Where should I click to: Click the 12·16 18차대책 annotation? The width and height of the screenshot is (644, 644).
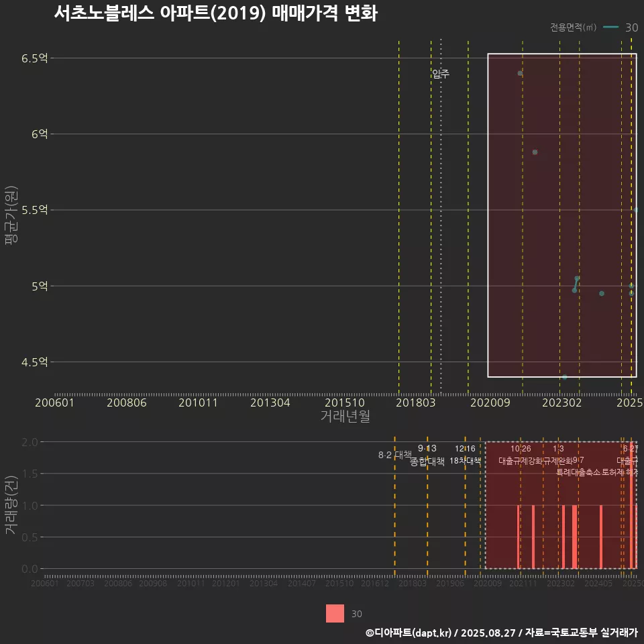coord(465,455)
